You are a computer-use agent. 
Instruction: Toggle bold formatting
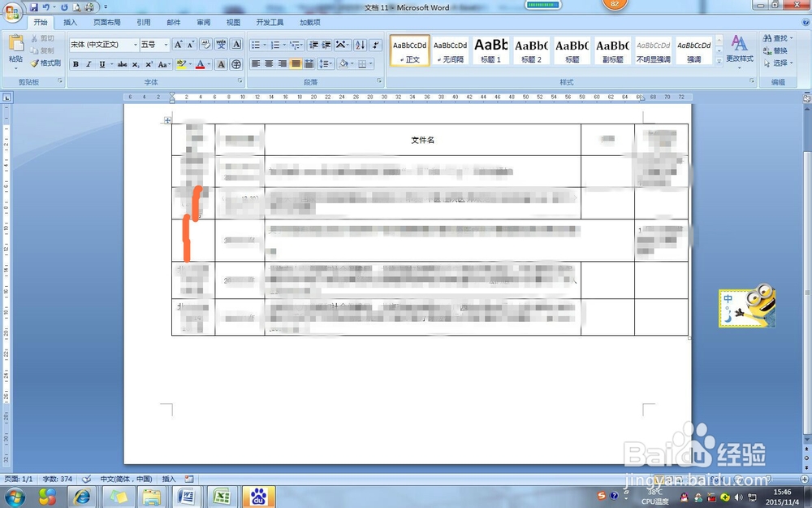pyautogui.click(x=75, y=64)
